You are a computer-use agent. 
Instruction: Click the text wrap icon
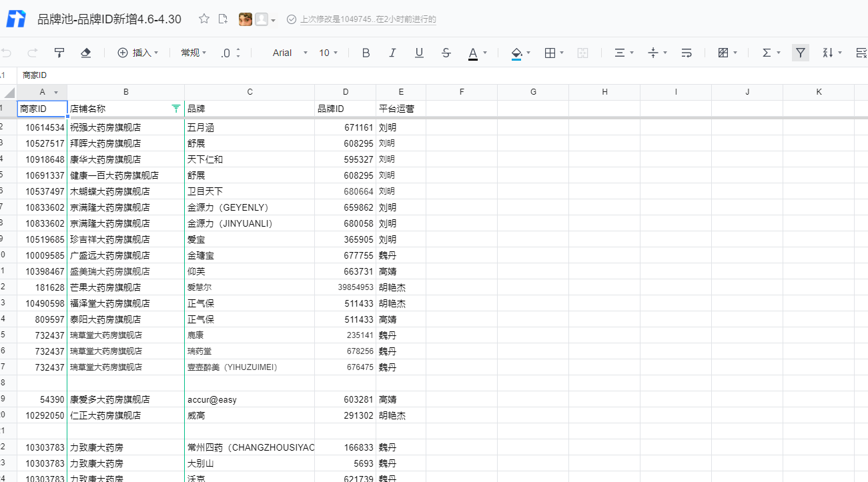pyautogui.click(x=687, y=53)
